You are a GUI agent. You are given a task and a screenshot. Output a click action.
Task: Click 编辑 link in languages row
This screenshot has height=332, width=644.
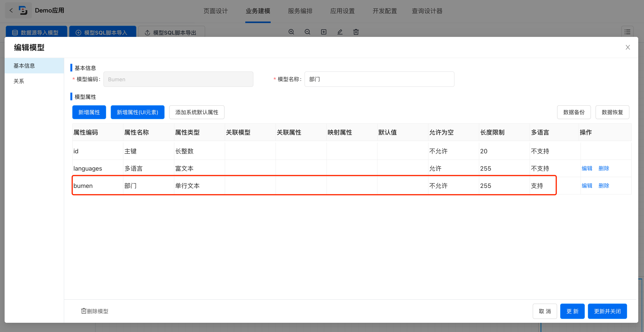pyautogui.click(x=587, y=168)
